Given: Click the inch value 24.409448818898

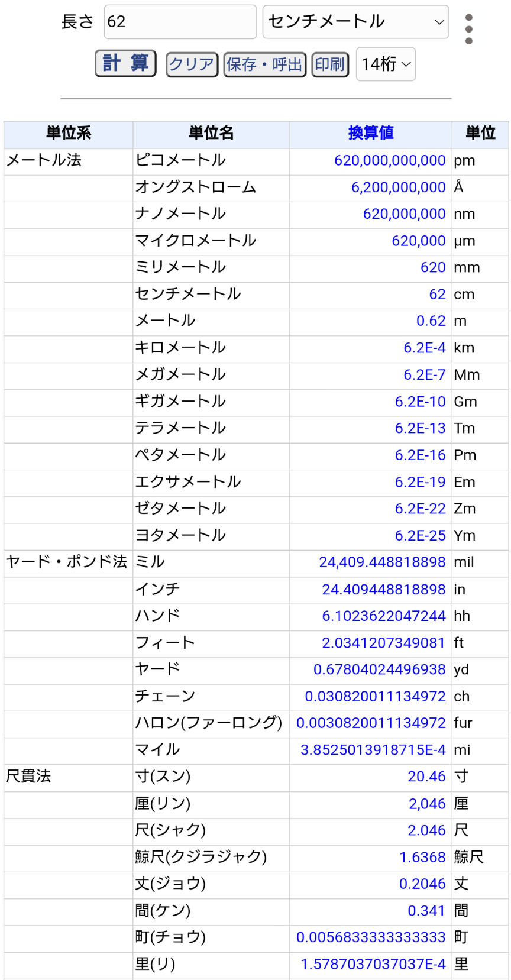Looking at the screenshot, I should pos(383,589).
